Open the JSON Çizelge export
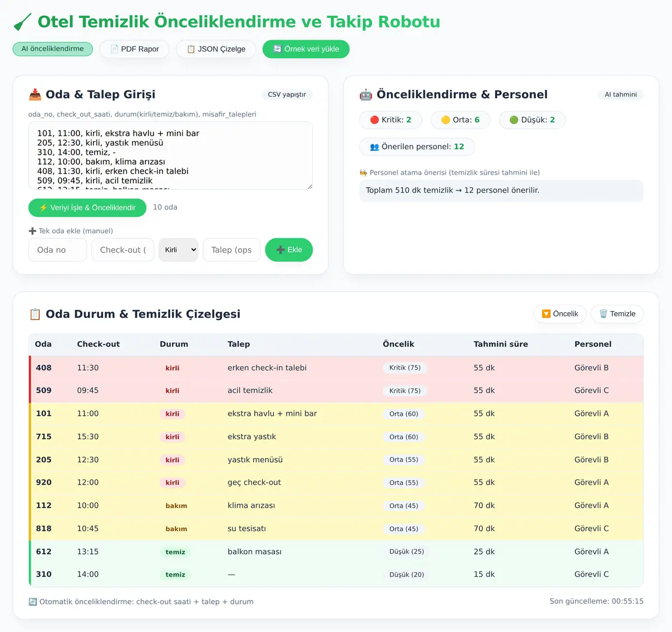The height and width of the screenshot is (632, 672). point(216,49)
